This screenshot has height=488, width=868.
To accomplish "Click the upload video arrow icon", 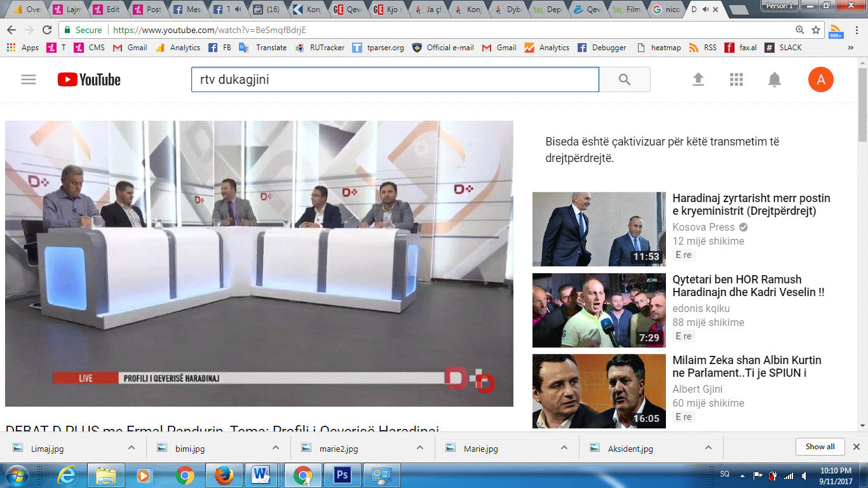I will tap(698, 79).
